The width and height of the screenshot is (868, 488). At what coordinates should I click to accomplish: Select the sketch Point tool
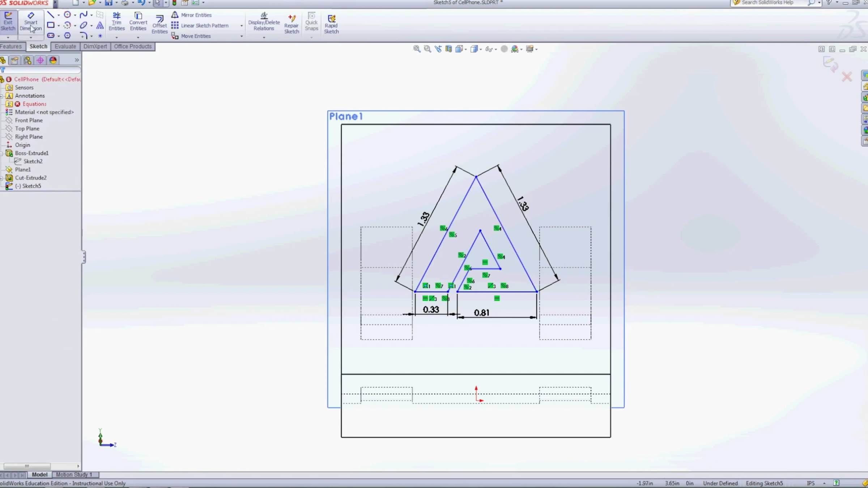(100, 36)
